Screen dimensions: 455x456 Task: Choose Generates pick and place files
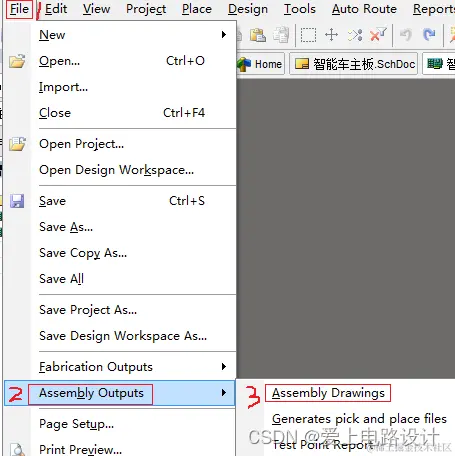point(359,419)
